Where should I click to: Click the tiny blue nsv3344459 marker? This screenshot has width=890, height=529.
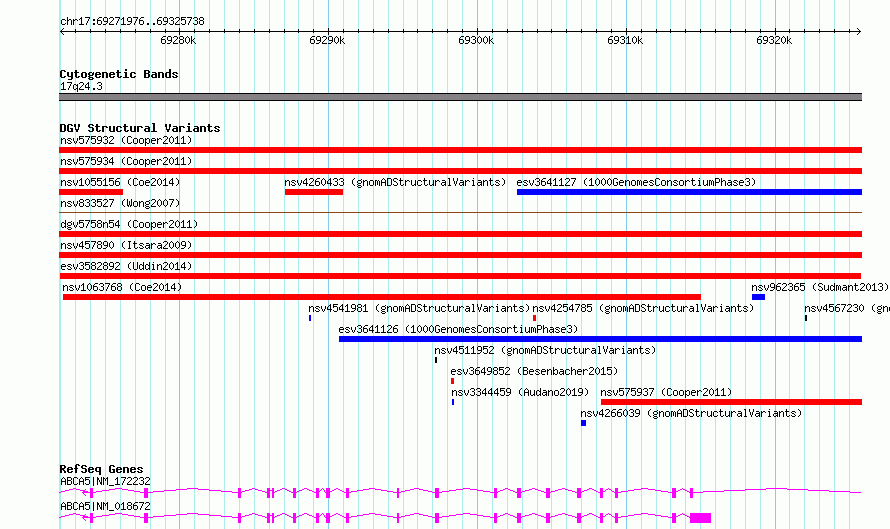tap(453, 402)
